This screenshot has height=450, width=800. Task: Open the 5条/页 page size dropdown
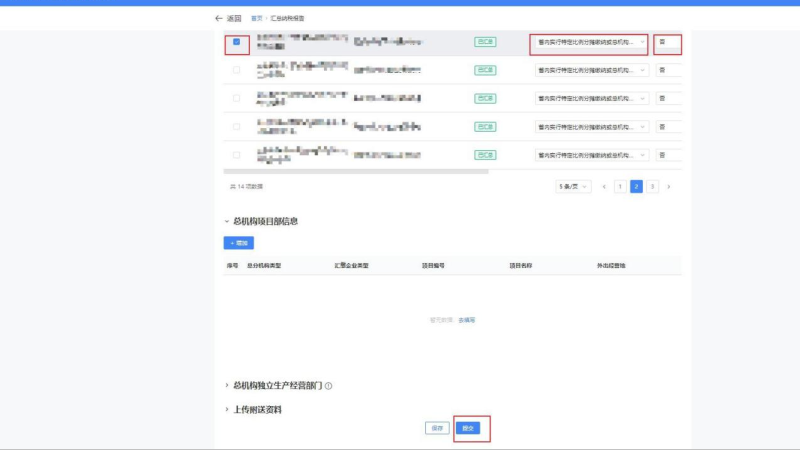click(574, 187)
